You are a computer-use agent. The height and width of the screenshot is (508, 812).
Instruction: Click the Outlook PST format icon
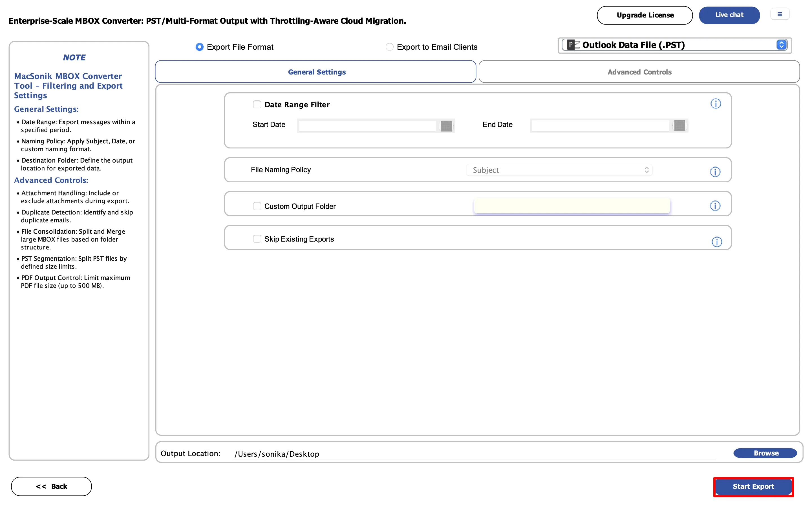click(573, 45)
